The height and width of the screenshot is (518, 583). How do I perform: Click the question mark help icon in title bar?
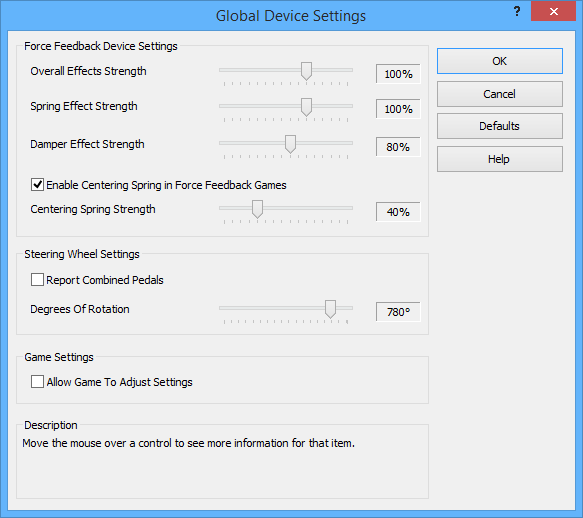click(517, 11)
